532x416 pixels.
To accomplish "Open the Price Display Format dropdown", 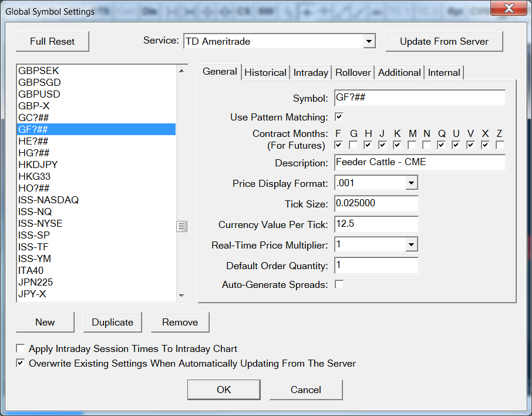I will click(411, 183).
